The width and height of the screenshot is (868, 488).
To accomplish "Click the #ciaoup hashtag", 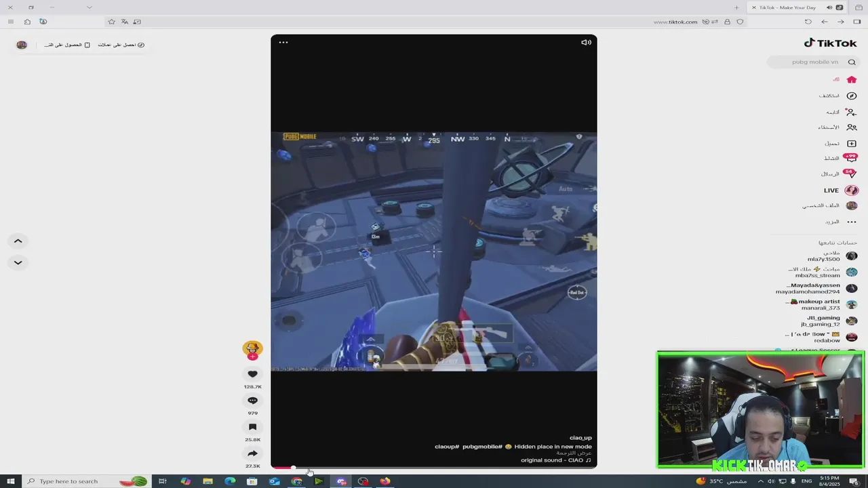I will [x=448, y=447].
